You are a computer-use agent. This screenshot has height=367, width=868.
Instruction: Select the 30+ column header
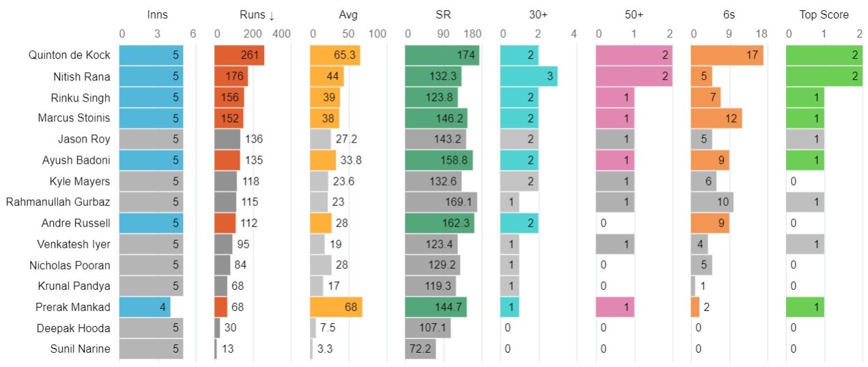[538, 15]
